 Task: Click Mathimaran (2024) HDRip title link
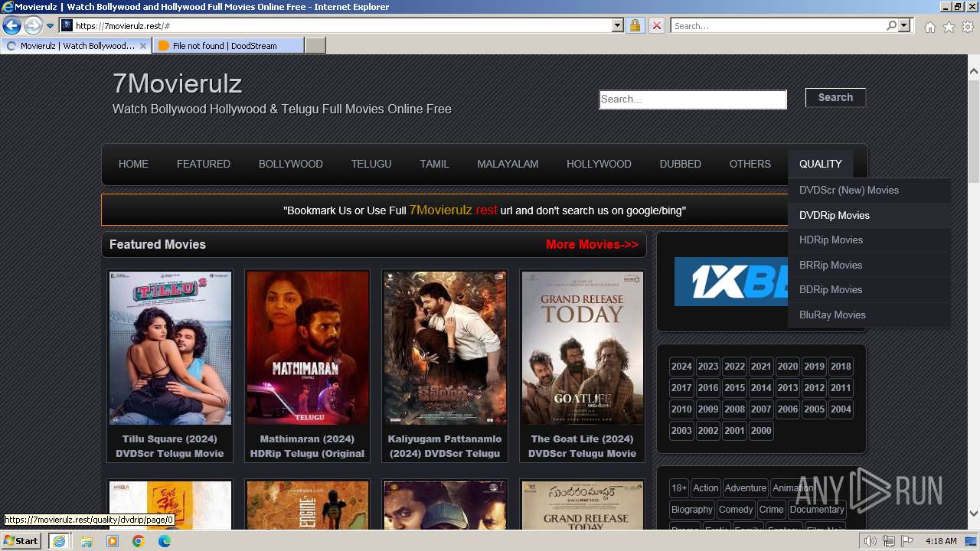(307, 446)
